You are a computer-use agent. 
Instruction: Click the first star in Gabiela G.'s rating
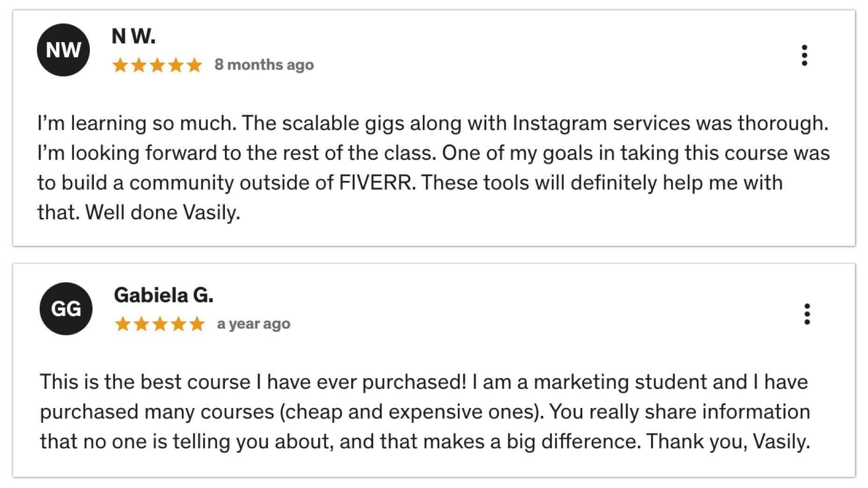[123, 323]
